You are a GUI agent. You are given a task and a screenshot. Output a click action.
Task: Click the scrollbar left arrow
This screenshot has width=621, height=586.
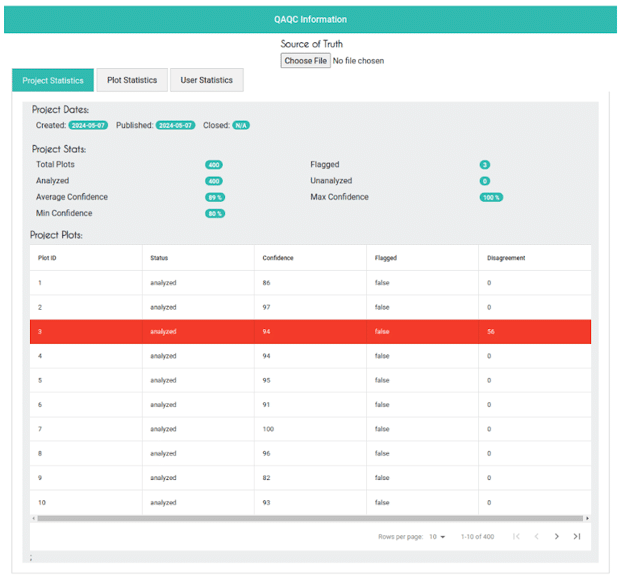(34, 518)
